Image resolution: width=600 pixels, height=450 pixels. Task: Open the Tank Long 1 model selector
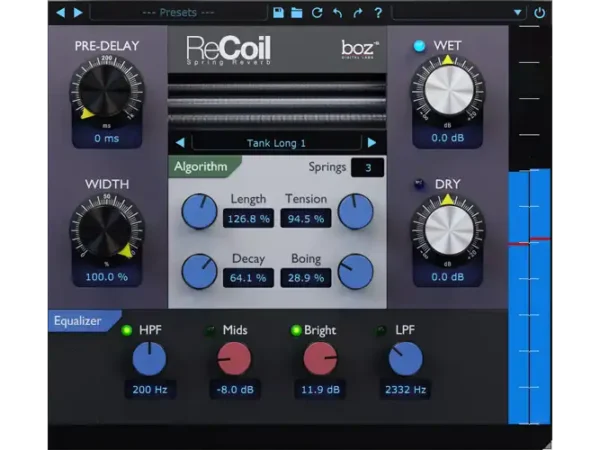276,143
